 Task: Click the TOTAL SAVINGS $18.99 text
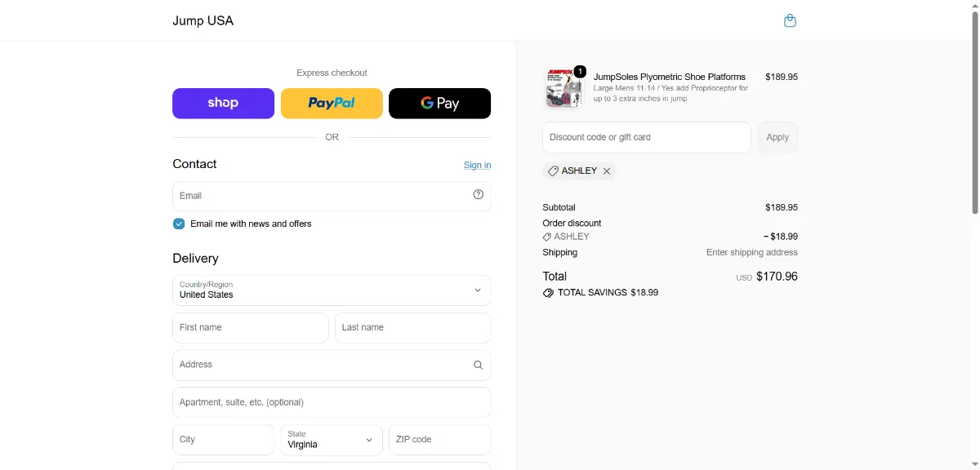point(608,292)
